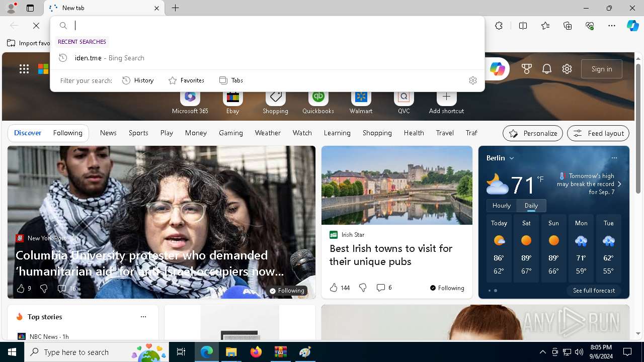Screen dimensions: 644x362
Task: Open the QVC shortcut
Action: [x=404, y=103]
